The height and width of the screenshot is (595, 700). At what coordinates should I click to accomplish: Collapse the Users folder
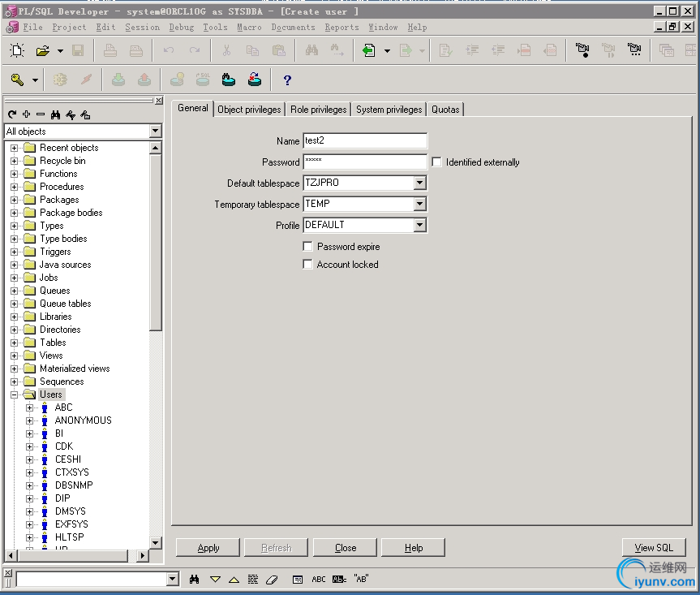pyautogui.click(x=15, y=395)
